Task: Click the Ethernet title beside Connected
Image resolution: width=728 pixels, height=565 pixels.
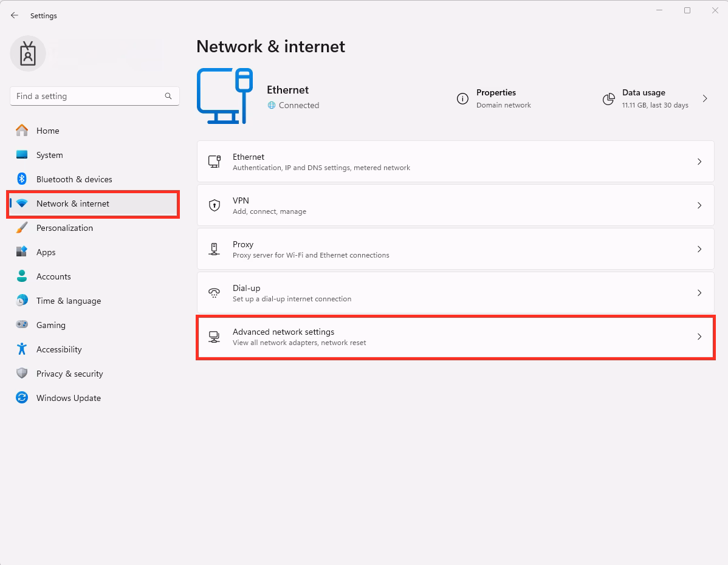Action: pyautogui.click(x=288, y=89)
